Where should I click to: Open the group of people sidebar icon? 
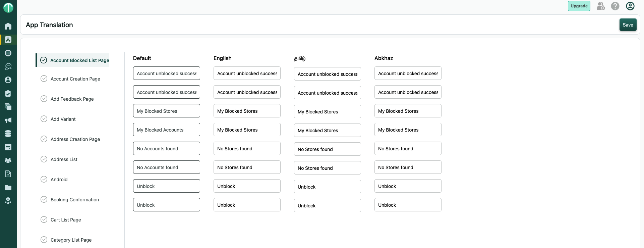8,160
